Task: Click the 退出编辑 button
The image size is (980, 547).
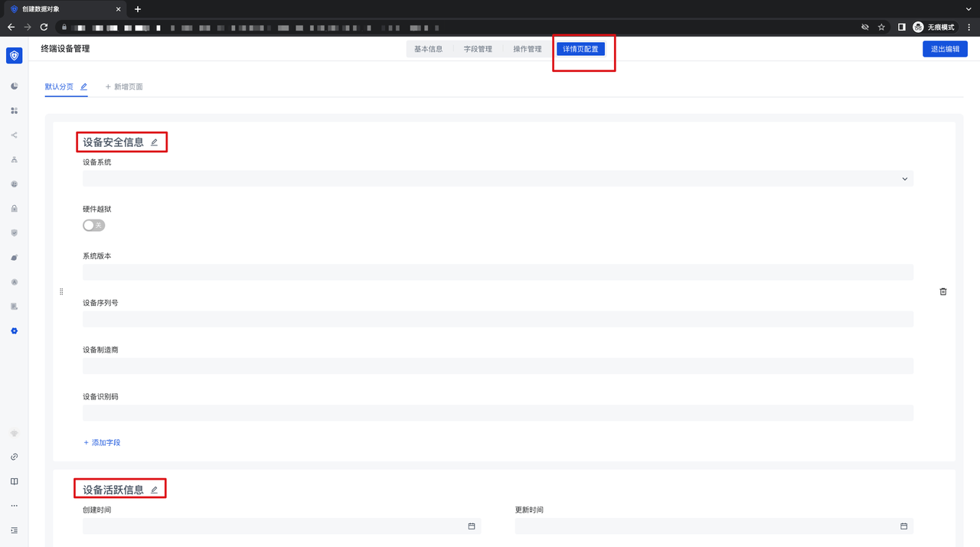Action: [x=945, y=49]
